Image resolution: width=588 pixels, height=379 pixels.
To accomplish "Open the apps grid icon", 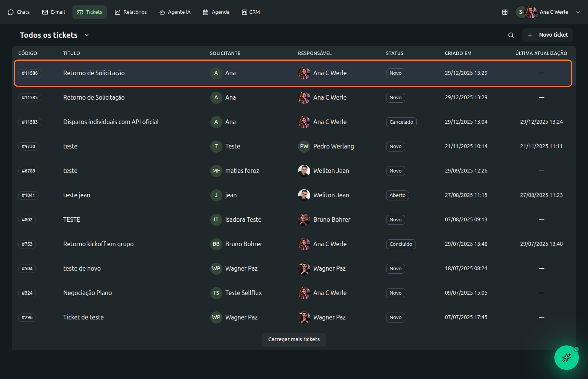I will tap(505, 12).
